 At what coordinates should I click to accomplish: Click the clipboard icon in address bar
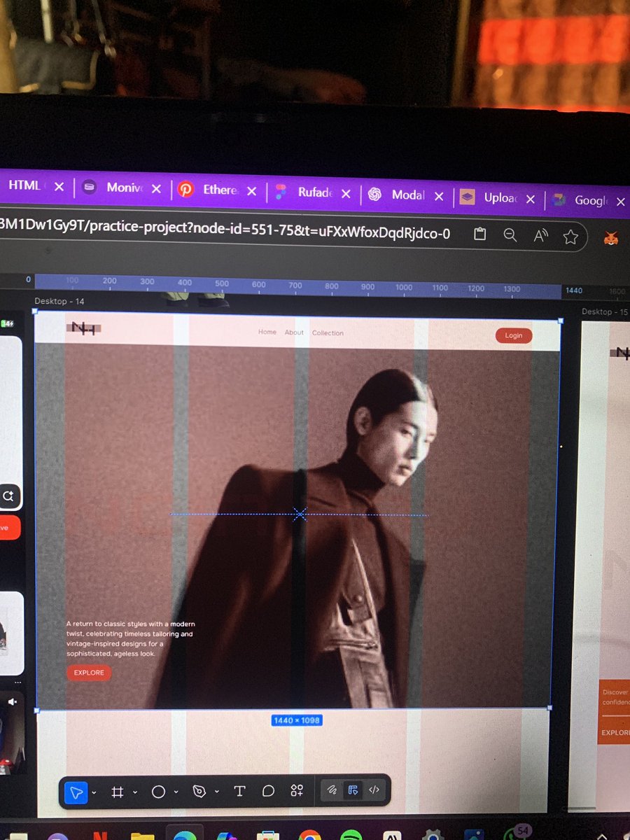tap(479, 234)
